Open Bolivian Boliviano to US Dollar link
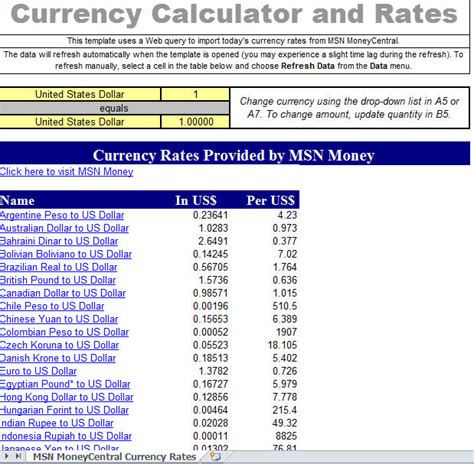Screen dimensions: 474x464 tap(66, 254)
